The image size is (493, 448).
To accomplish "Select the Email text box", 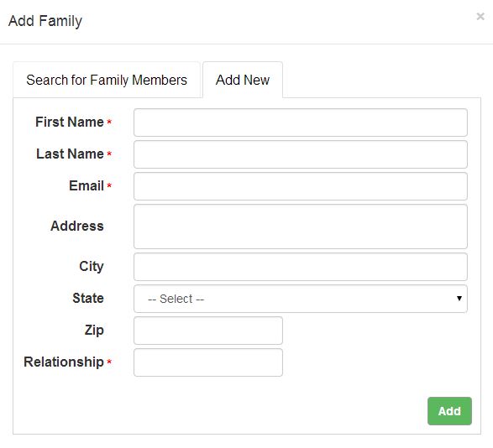I will (301, 186).
